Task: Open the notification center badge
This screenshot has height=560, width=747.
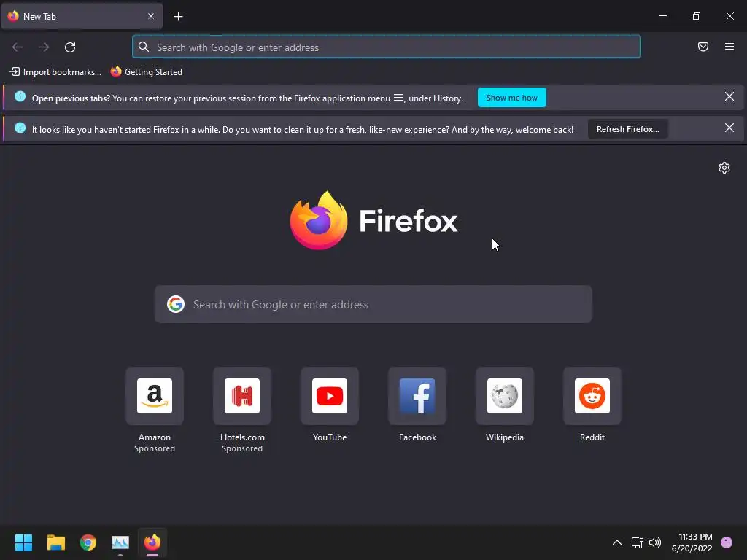Action: 726,542
